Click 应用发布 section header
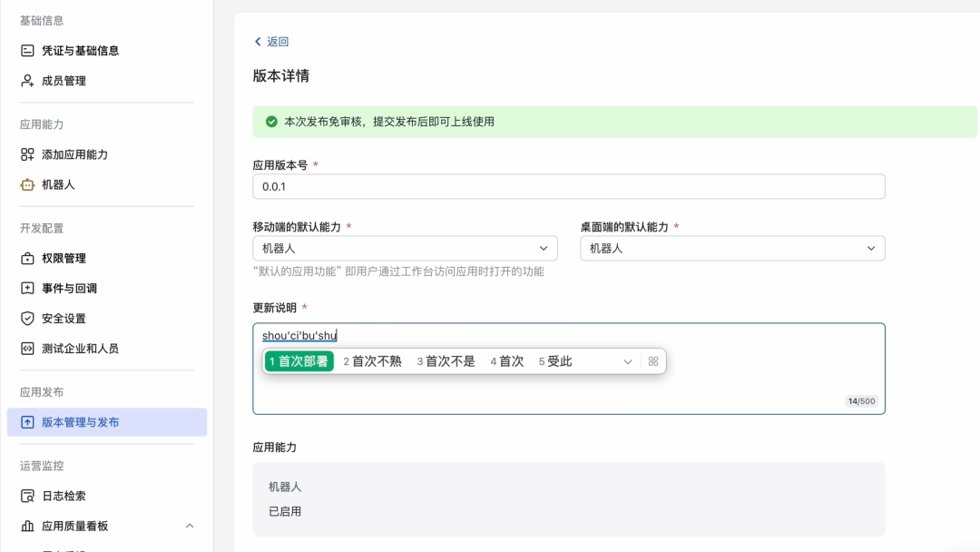The image size is (980, 552). pos(42,392)
